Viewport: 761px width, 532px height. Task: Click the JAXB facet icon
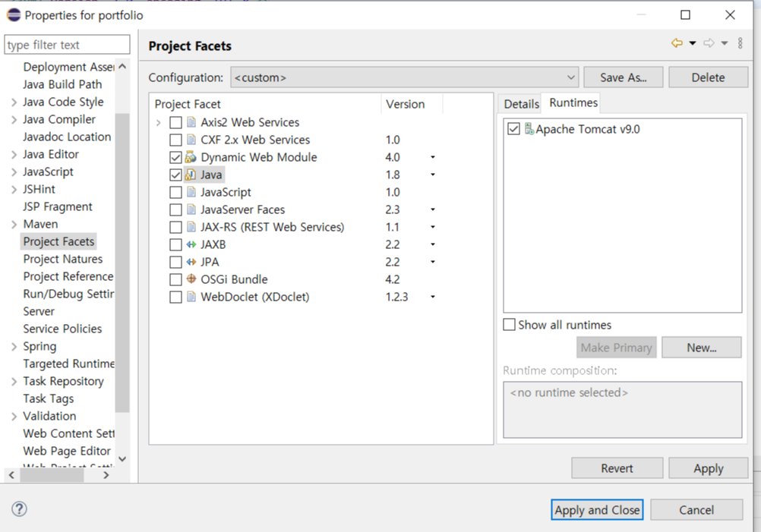[x=191, y=244]
